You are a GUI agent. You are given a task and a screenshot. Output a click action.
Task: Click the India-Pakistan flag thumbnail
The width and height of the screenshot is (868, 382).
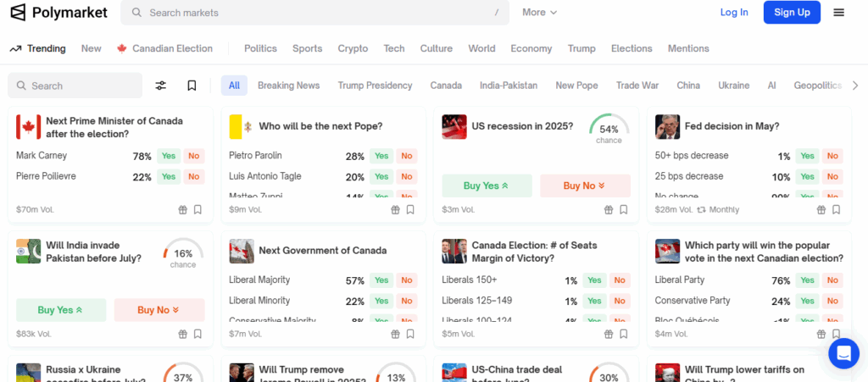(x=29, y=251)
